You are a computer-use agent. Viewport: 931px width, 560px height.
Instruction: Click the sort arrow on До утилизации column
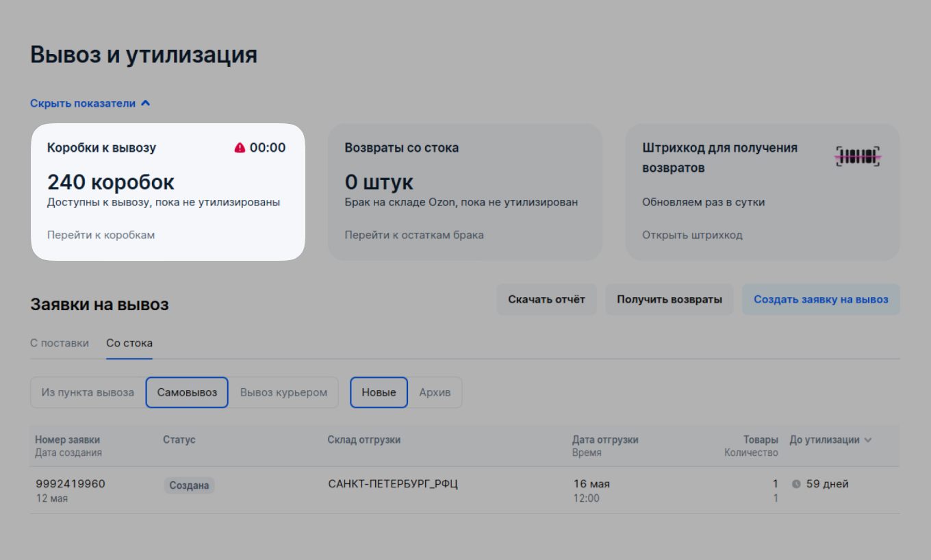[868, 440]
